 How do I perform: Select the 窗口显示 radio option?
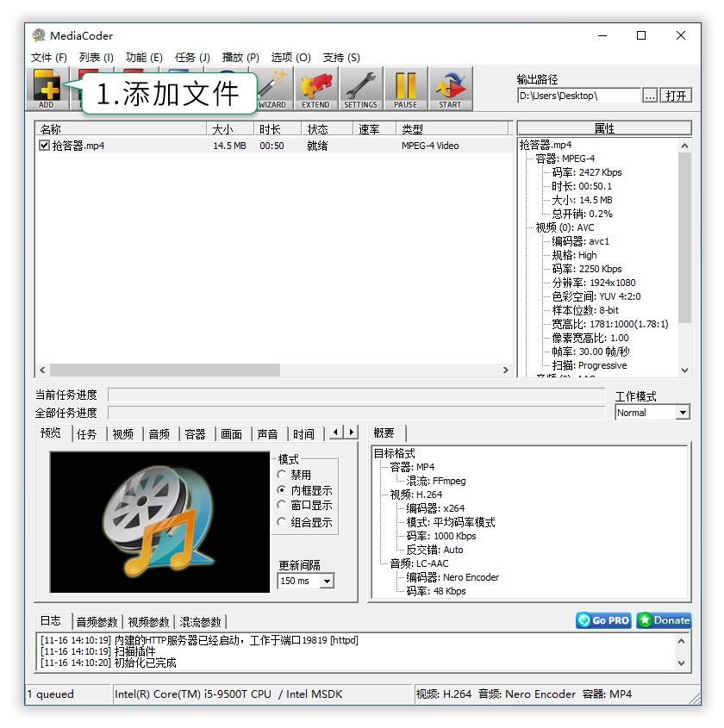tap(281, 505)
